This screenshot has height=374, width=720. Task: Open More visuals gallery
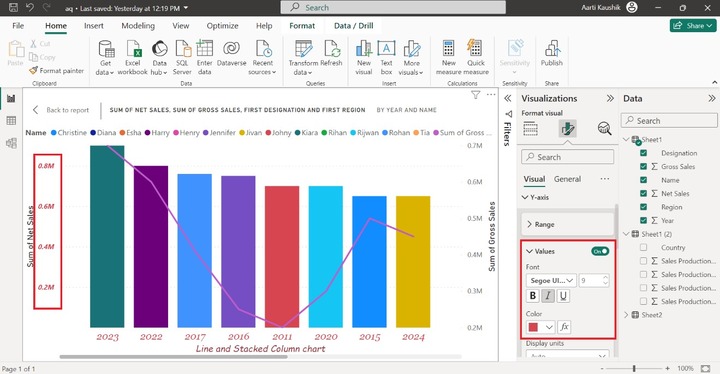click(411, 57)
